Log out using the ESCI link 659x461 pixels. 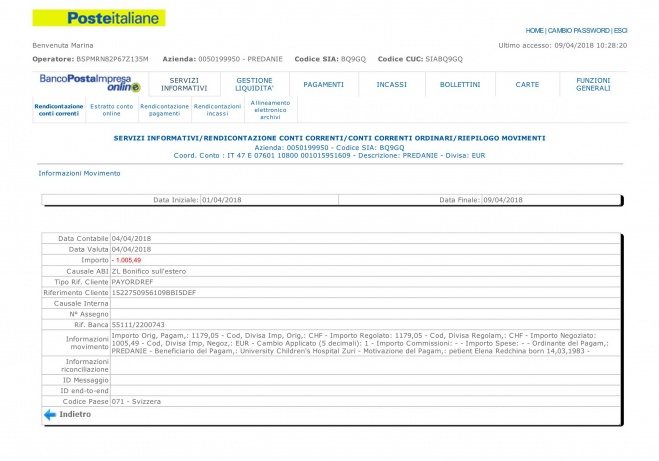coord(620,31)
